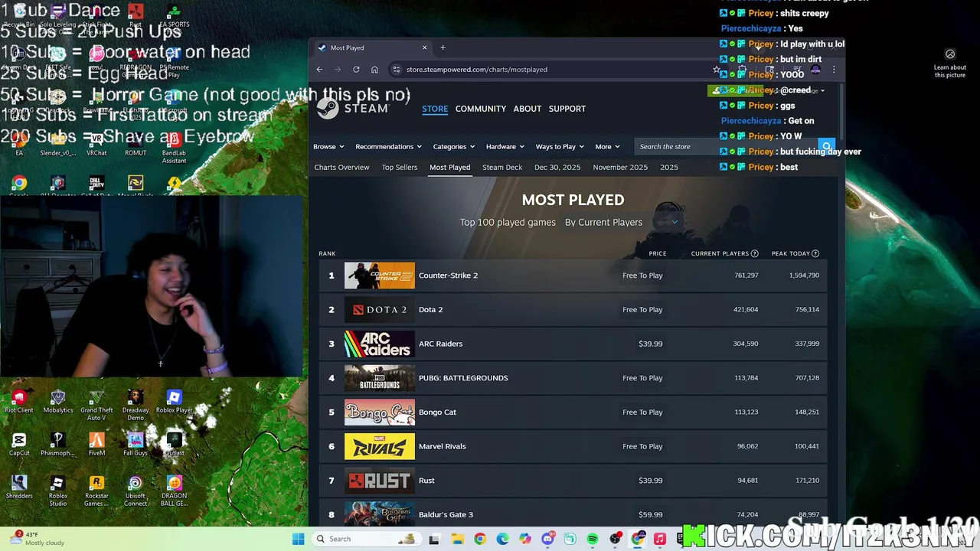This screenshot has height=551, width=980.
Task: Open a new browser tab
Action: [443, 47]
